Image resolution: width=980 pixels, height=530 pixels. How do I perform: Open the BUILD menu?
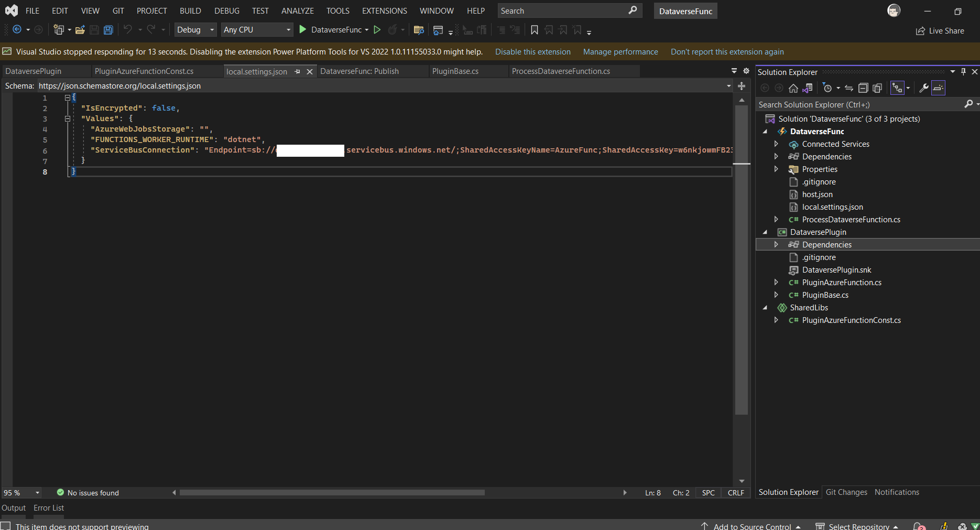tap(190, 10)
